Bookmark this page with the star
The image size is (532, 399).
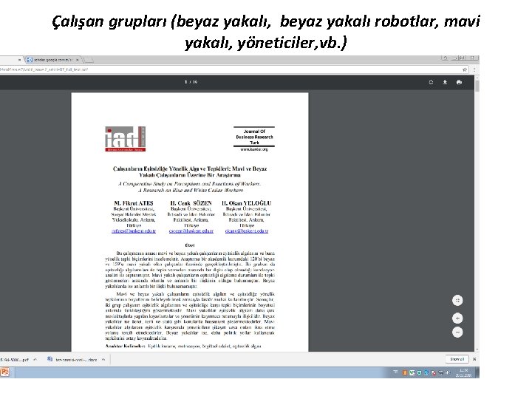tap(465, 69)
